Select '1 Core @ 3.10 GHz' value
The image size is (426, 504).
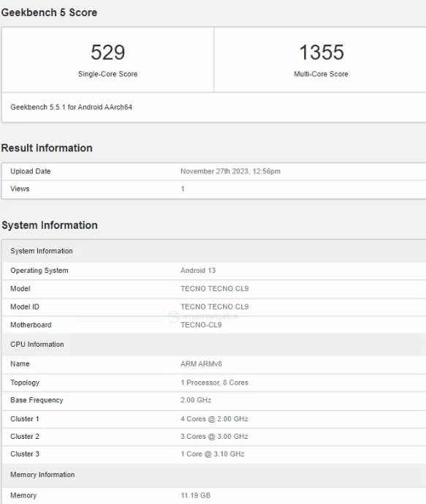click(212, 454)
